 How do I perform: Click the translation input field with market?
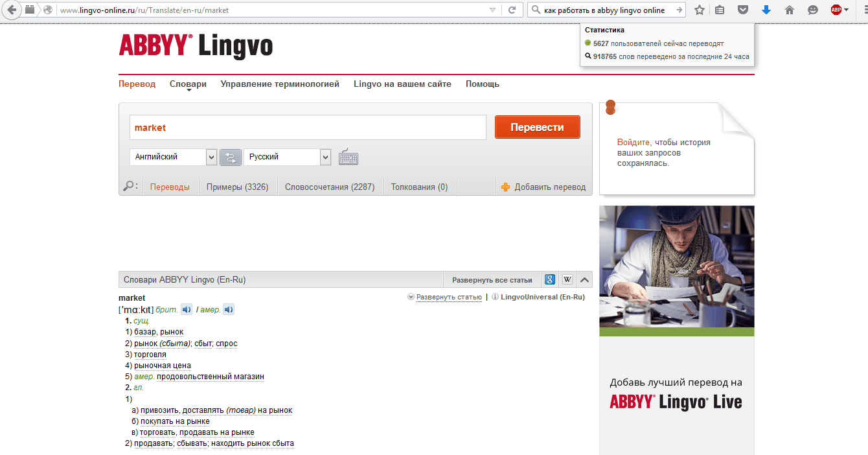(308, 128)
